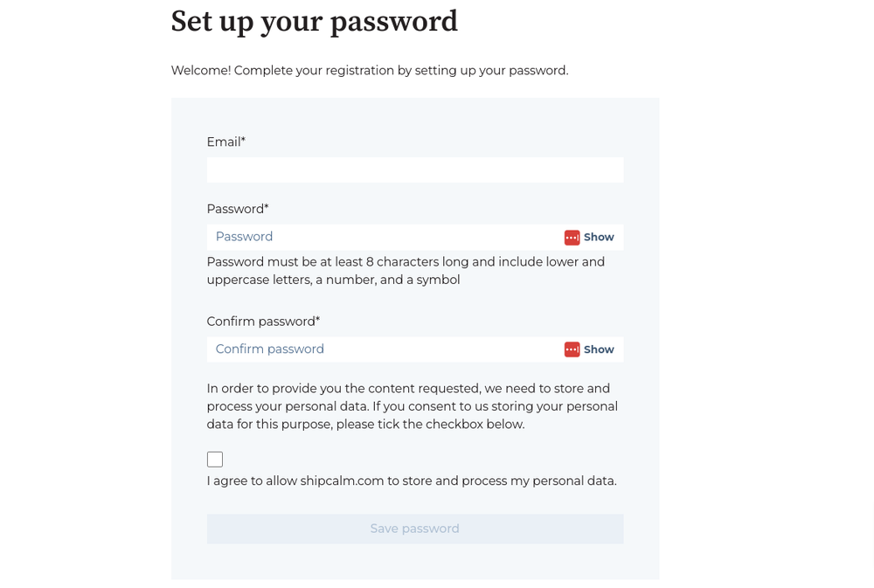Click the 'Set up your password' heading
This screenshot has width=874, height=588.
tap(314, 22)
